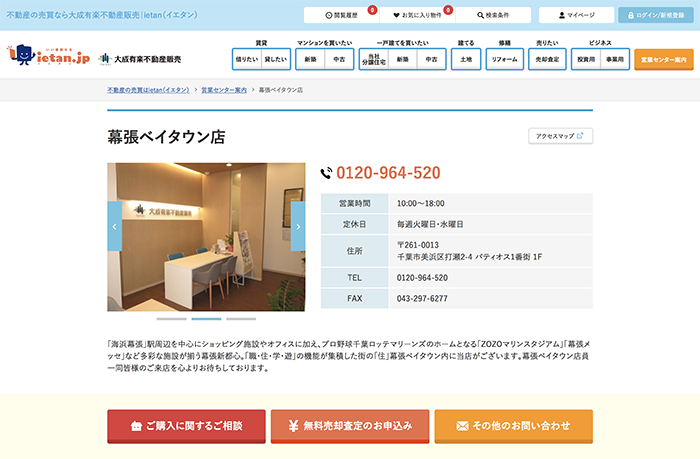Select 新築 under 一戸建てを買いたい
The width and height of the screenshot is (700, 459).
pos(403,59)
